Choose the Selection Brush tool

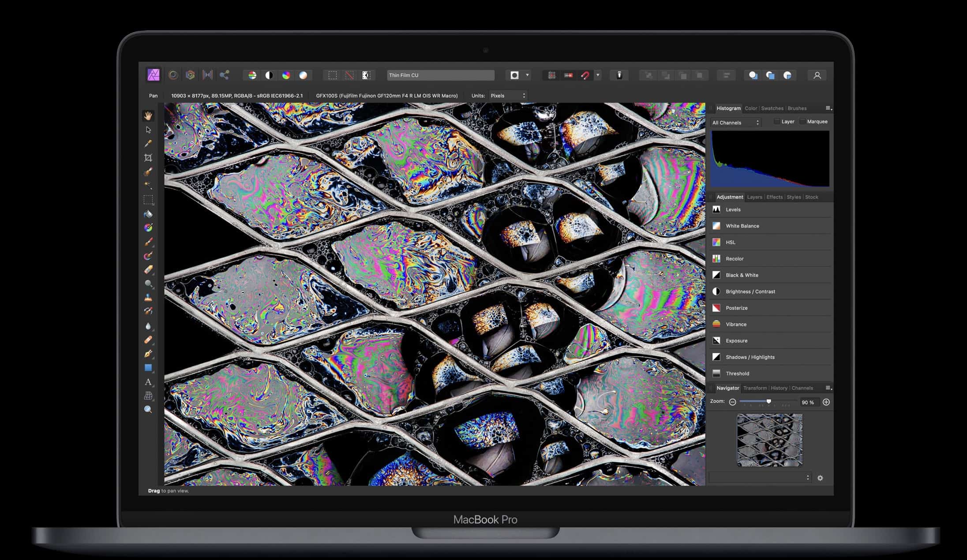pos(148,172)
